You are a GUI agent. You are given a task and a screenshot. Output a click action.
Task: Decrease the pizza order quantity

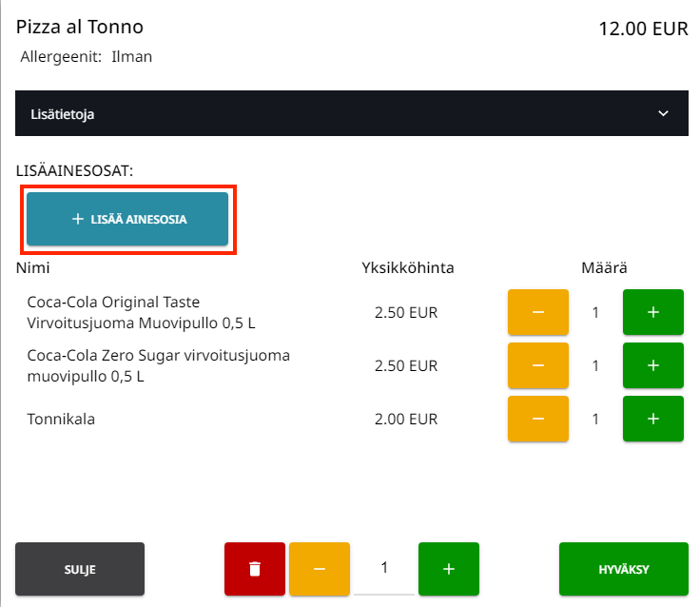[319, 569]
